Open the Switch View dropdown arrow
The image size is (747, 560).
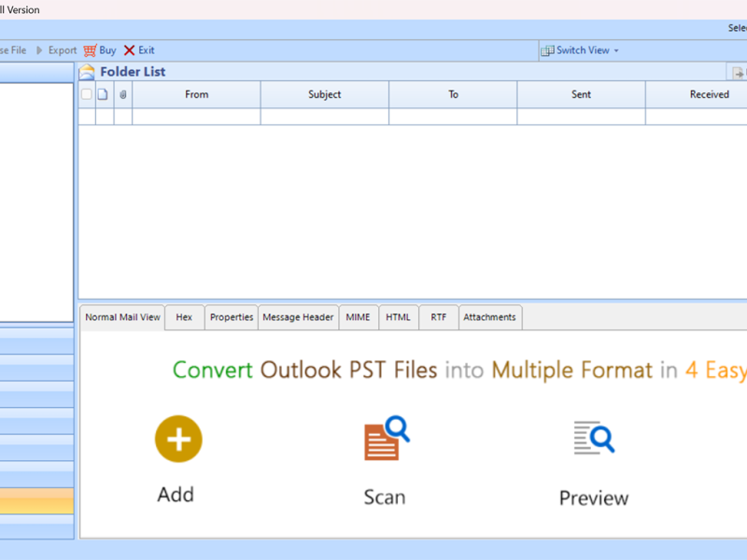[616, 50]
